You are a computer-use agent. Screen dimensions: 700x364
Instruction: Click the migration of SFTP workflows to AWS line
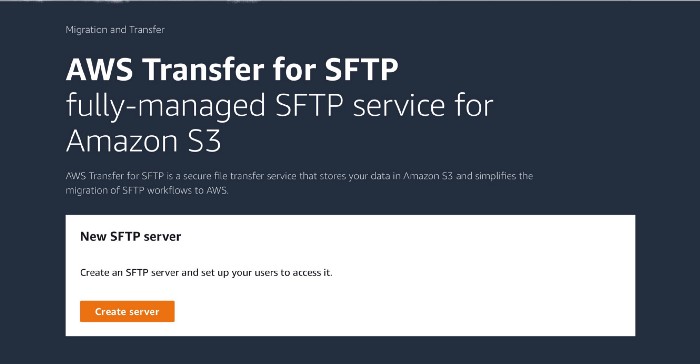click(147, 190)
